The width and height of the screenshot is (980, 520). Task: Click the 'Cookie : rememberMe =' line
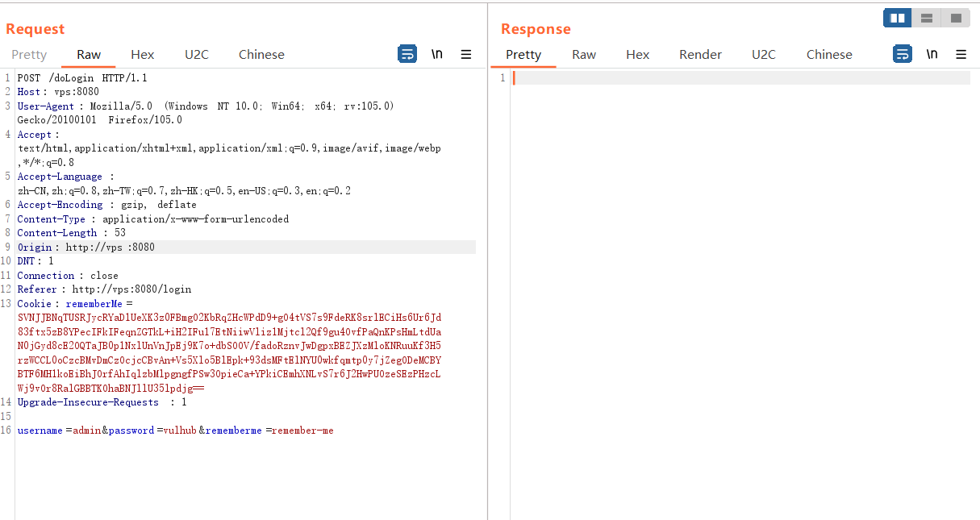pyautogui.click(x=75, y=304)
